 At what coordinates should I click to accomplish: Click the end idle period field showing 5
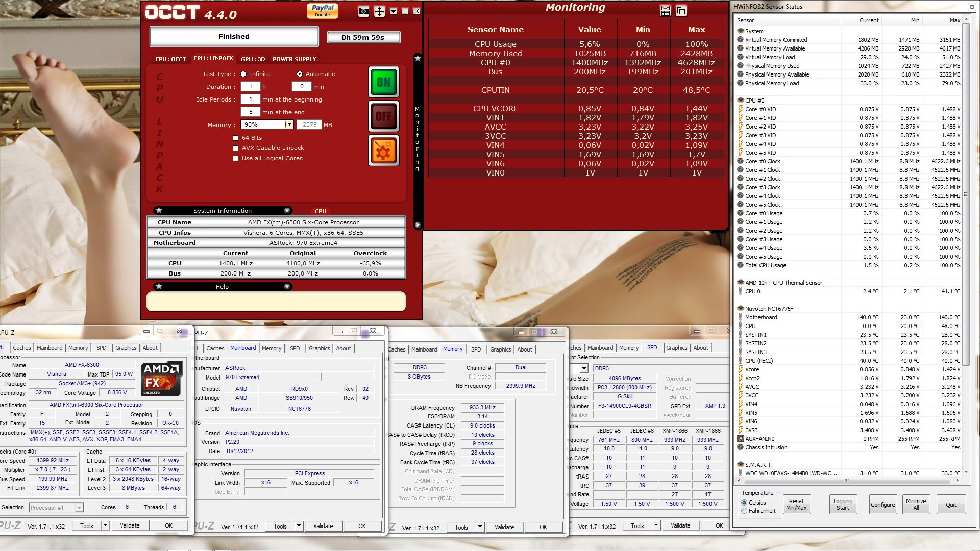[x=251, y=112]
